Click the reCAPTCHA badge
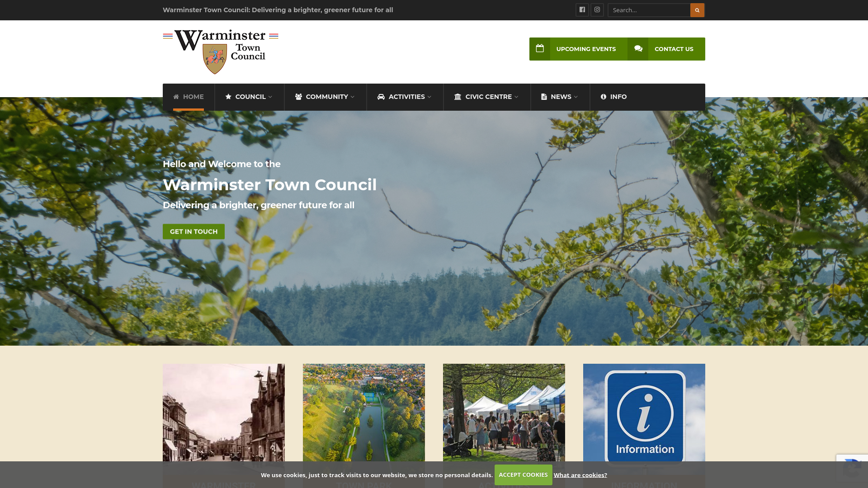868x488 pixels. (852, 468)
